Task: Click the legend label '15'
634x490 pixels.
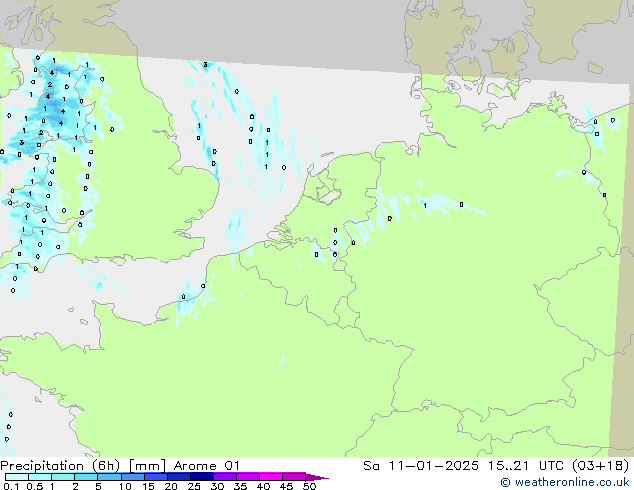Action: click(x=148, y=486)
